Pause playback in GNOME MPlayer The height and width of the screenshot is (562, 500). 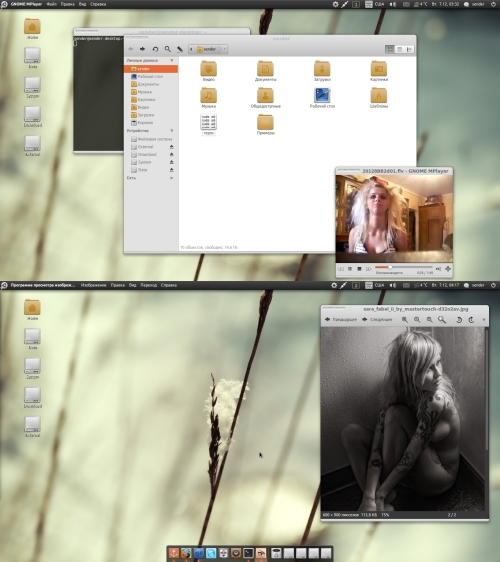[350, 269]
